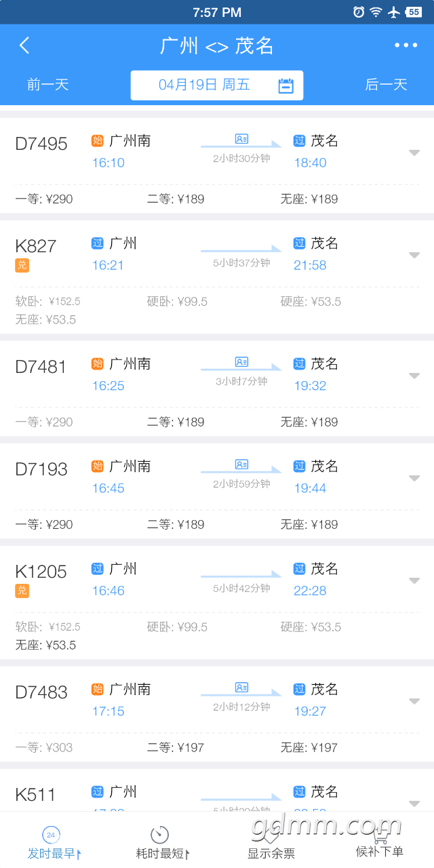
Task: Expand details for train D7495
Action: [414, 153]
